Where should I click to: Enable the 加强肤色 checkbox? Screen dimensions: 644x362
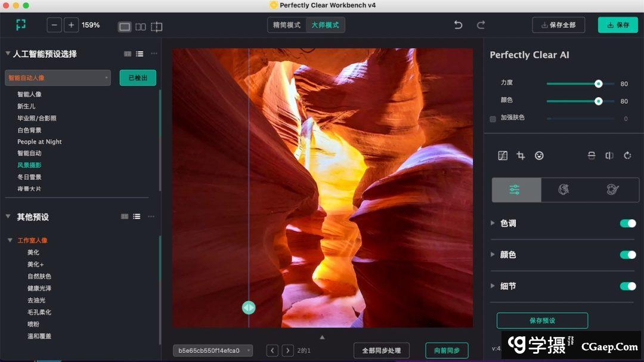(493, 119)
